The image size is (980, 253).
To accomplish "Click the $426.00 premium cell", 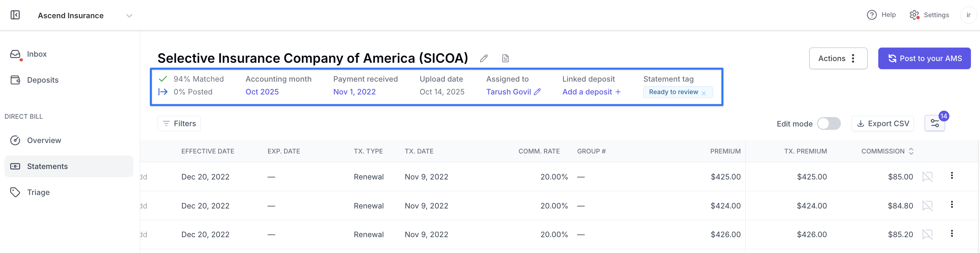I will (x=725, y=234).
